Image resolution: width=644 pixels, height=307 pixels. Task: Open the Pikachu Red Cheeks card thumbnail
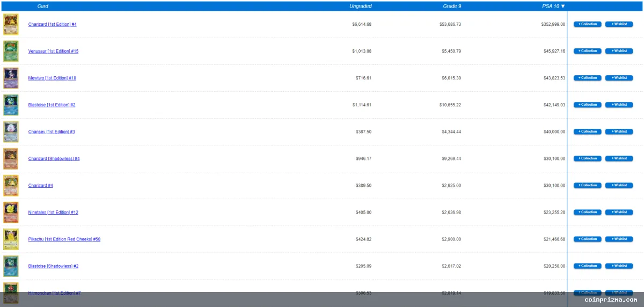click(11, 239)
